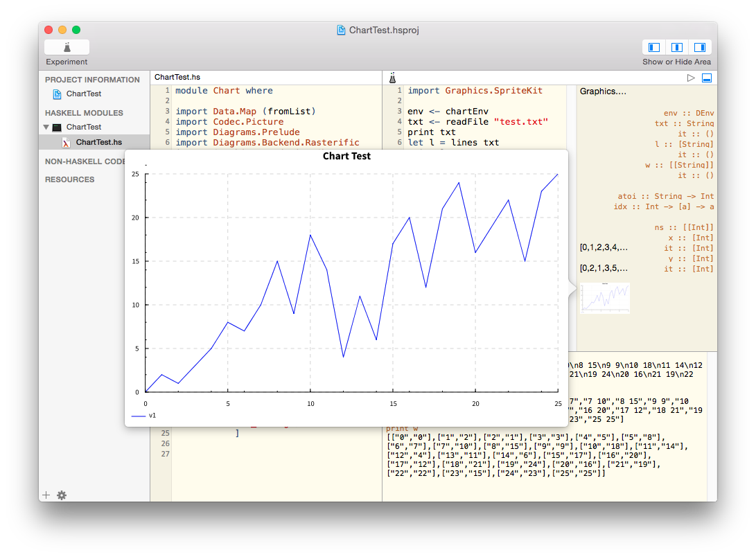
Task: Select ChartTest.hs in the sidebar
Action: [x=98, y=142]
